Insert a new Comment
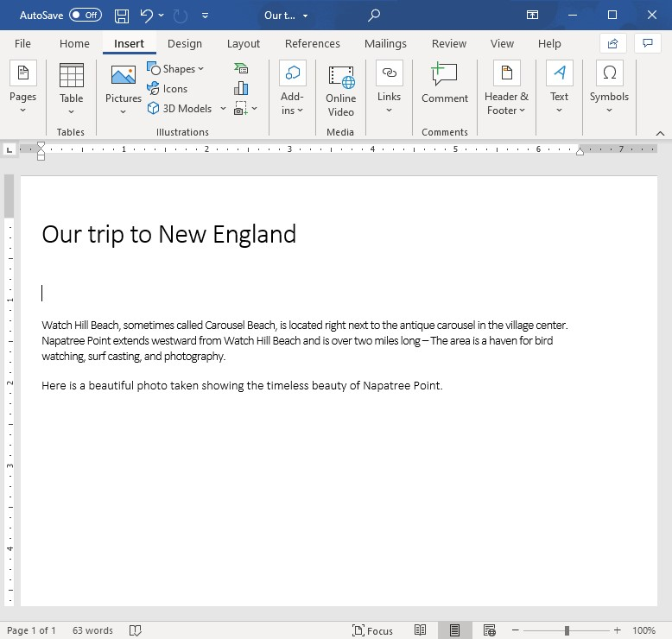 click(x=445, y=83)
